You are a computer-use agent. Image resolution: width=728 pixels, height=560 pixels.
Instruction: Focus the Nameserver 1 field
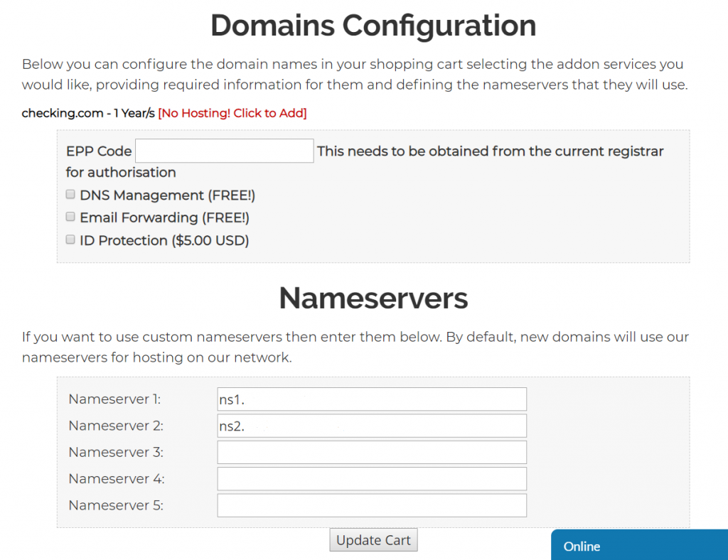point(372,399)
